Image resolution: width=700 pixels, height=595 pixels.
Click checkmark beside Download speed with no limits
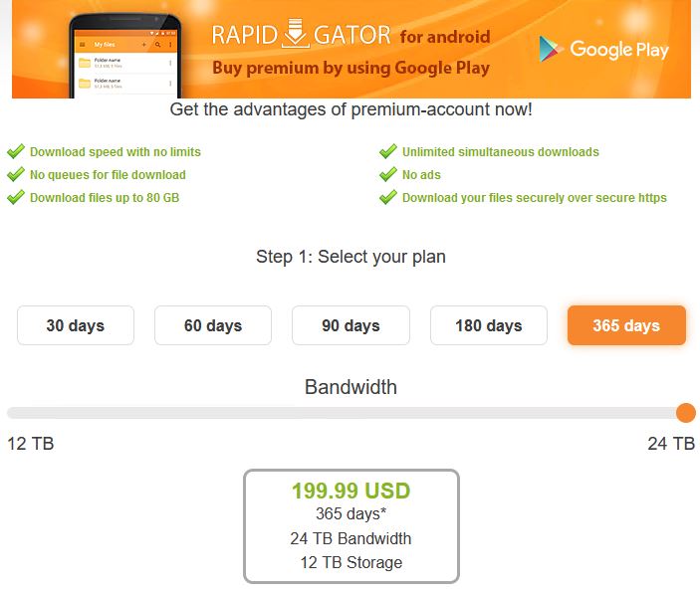point(16,151)
